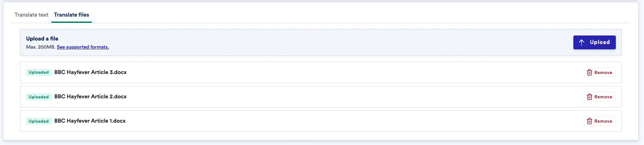Click the Uploaded badge on Article 2 row
Image resolution: width=644 pixels, height=145 pixels.
[39, 97]
